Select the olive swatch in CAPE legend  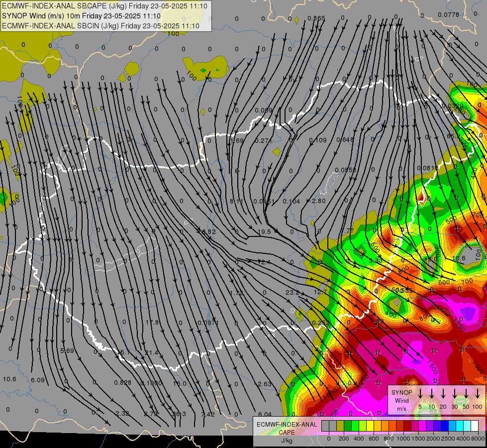(340, 426)
